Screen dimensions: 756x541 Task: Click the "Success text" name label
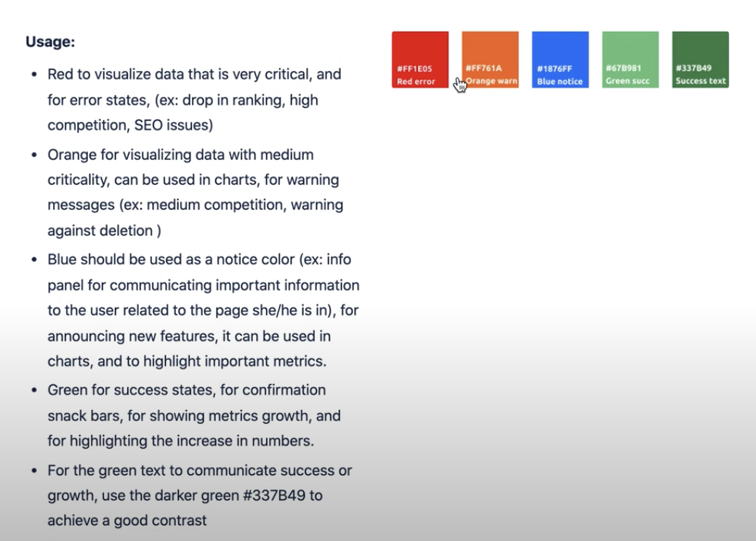[x=701, y=81]
